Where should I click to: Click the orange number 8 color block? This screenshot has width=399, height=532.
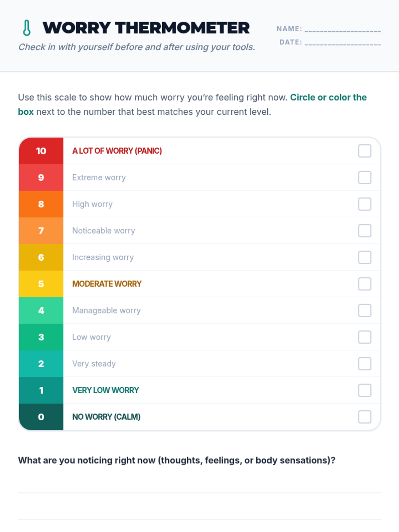(x=41, y=204)
